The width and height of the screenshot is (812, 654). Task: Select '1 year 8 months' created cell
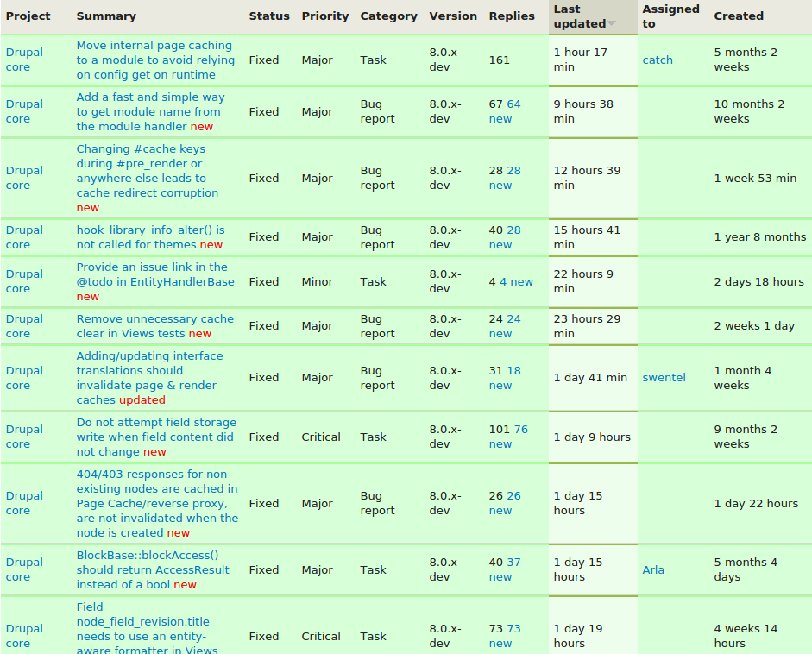point(759,237)
